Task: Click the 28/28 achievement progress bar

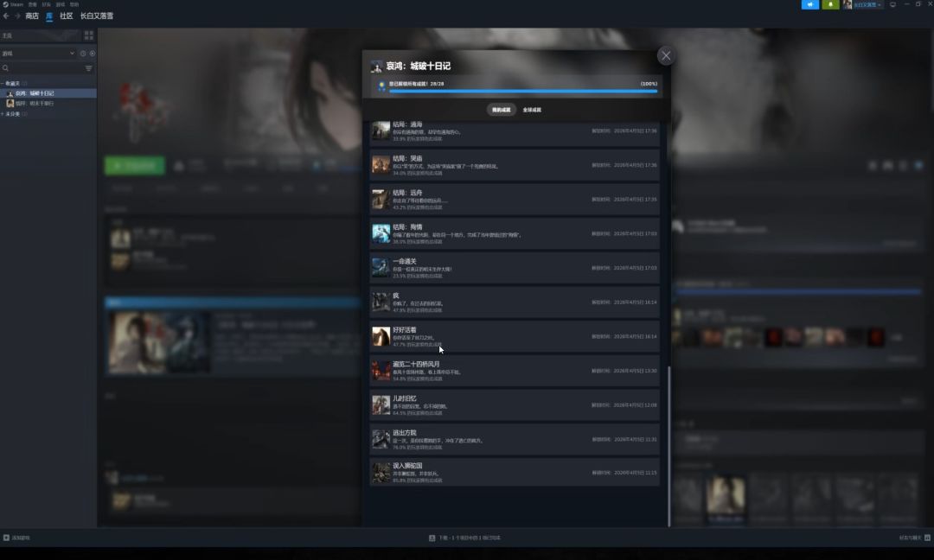Action: click(x=523, y=91)
